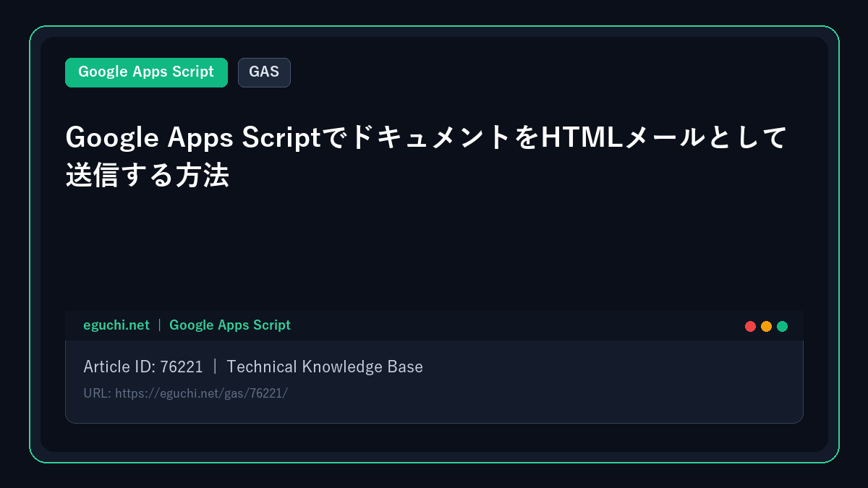Click the URL https://eguchi.net/gas/76221/
868x488 pixels.
tap(185, 393)
